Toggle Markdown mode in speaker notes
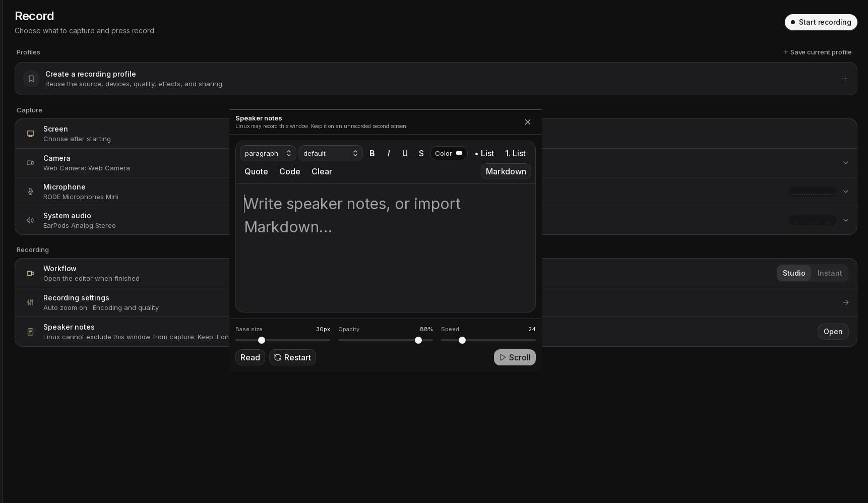 pyautogui.click(x=506, y=171)
